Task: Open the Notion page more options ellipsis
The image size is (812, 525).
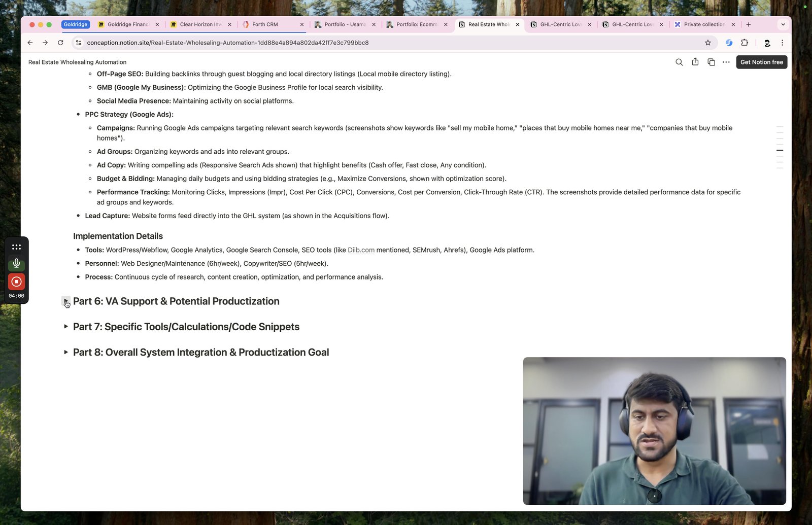Action: coord(726,62)
